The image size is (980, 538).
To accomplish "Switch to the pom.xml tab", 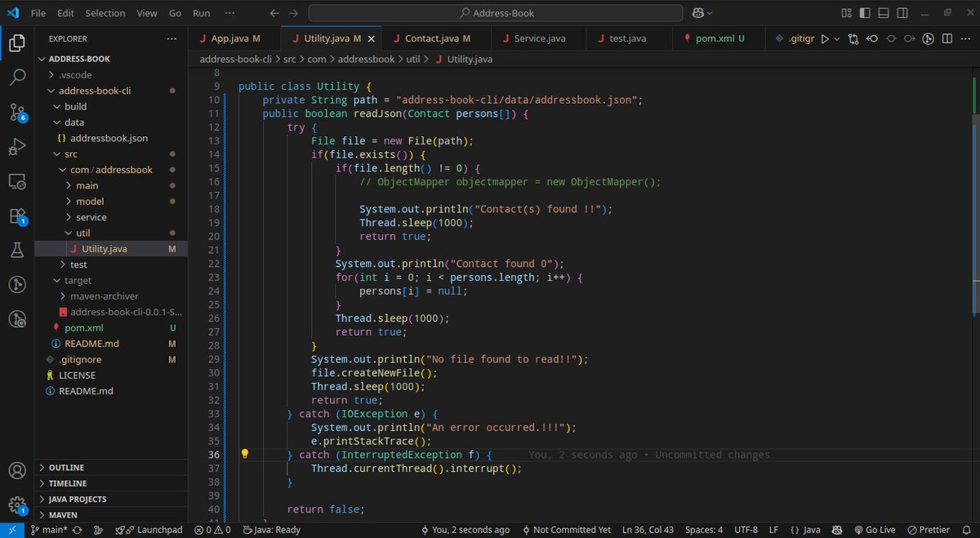I will click(x=719, y=38).
